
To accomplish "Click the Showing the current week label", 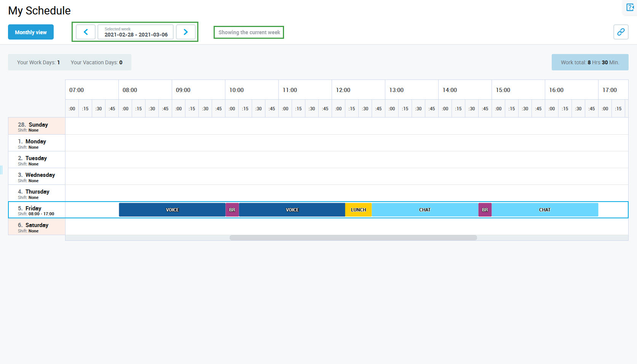I will 249,32.
